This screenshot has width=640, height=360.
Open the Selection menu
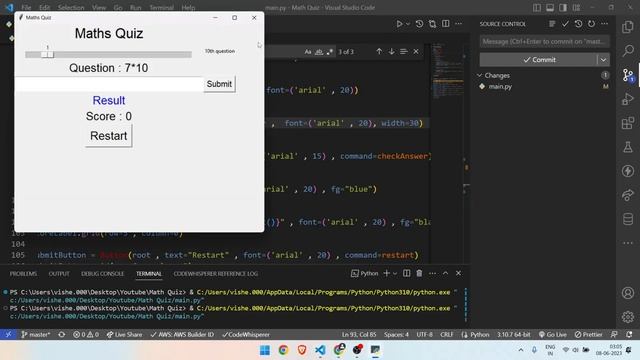point(71,7)
